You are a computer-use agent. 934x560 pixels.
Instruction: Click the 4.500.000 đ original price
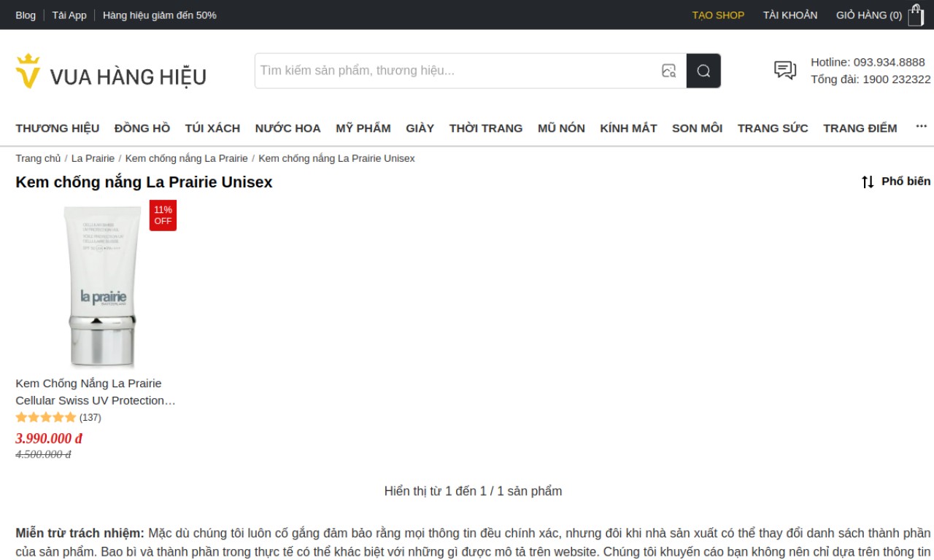pos(43,454)
